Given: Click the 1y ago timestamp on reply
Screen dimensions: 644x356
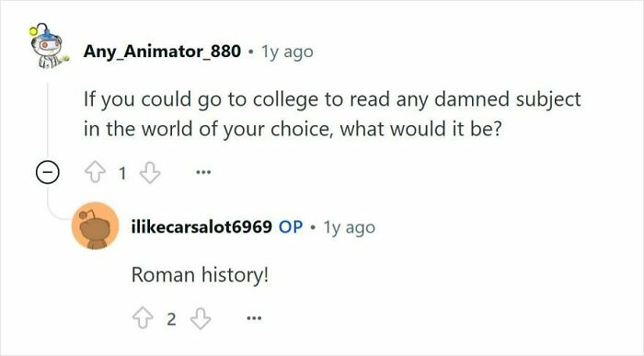Looking at the screenshot, I should pyautogui.click(x=349, y=227).
